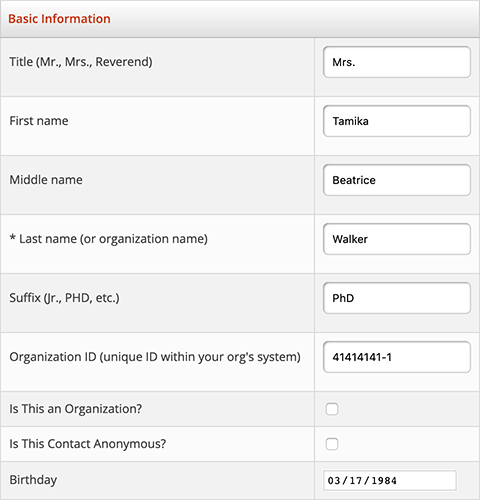Click the Suffix (Jr., PHD, etc.) label

click(64, 298)
